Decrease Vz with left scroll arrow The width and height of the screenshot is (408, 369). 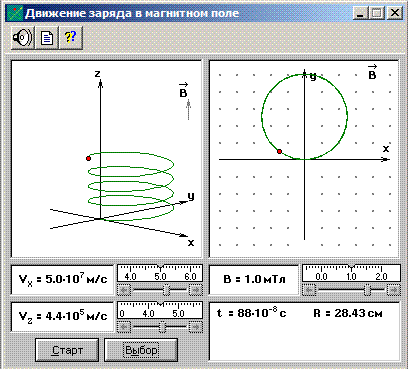coord(124,327)
